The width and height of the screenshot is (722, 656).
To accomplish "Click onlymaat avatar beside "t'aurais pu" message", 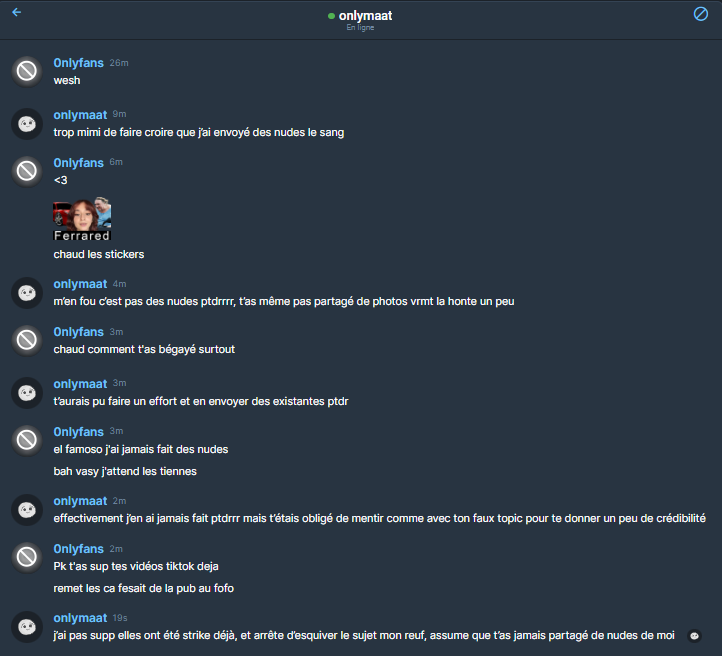I will 27,392.
